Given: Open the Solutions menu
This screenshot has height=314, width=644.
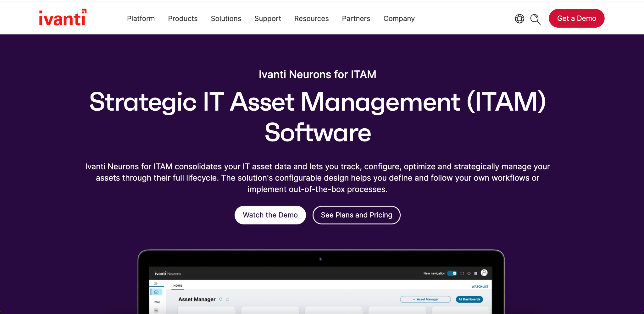Looking at the screenshot, I should [226, 19].
